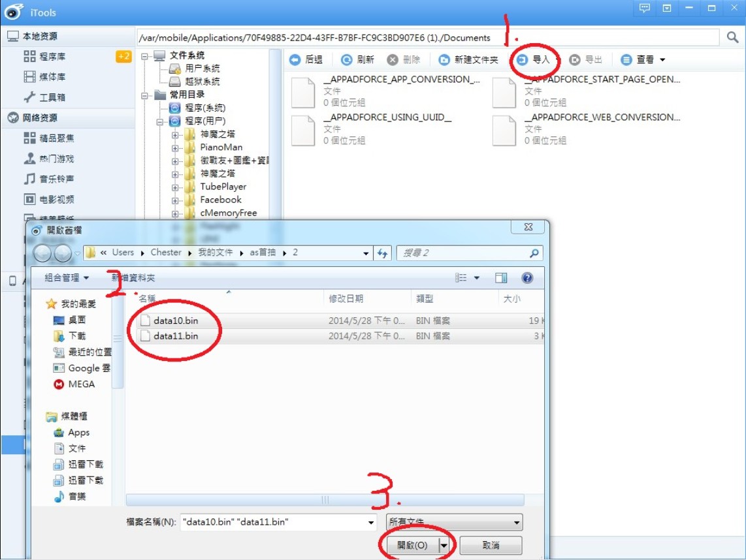Open the 工具箱 toolbox in sidebar
This screenshot has width=746, height=560.
(52, 97)
